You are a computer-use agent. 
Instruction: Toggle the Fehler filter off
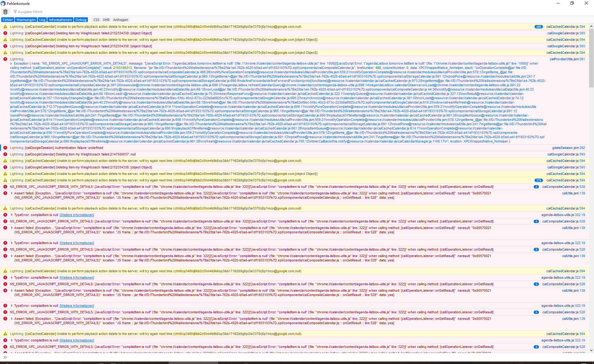coord(8,20)
